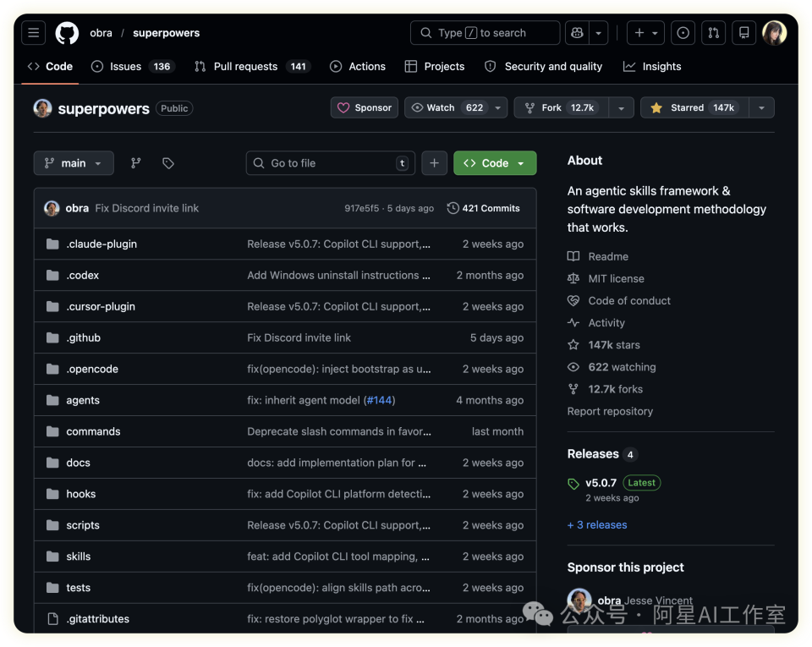Open the agents folder
Viewport: 812px width, 647px height.
83,400
